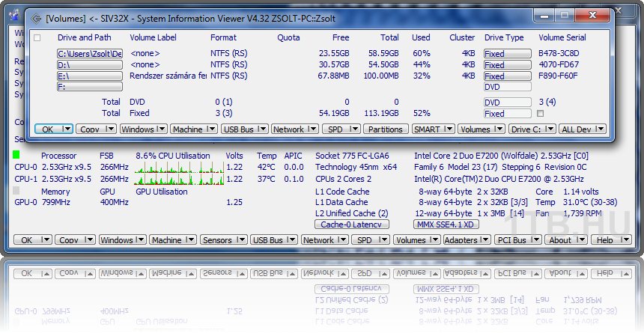The image size is (644, 333).
Task: Open Volumes dropdown in the main SIV window
Action: [x=417, y=239]
